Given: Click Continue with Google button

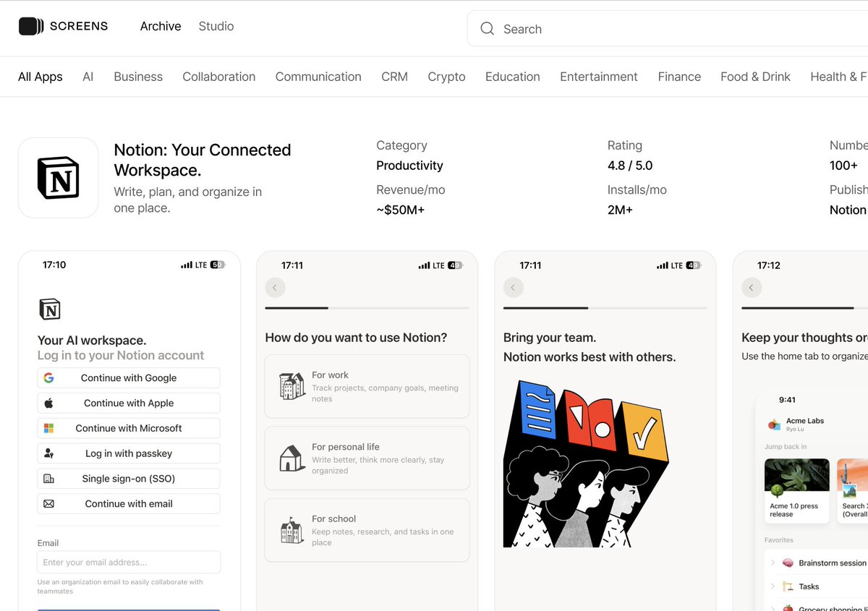Looking at the screenshot, I should point(129,377).
